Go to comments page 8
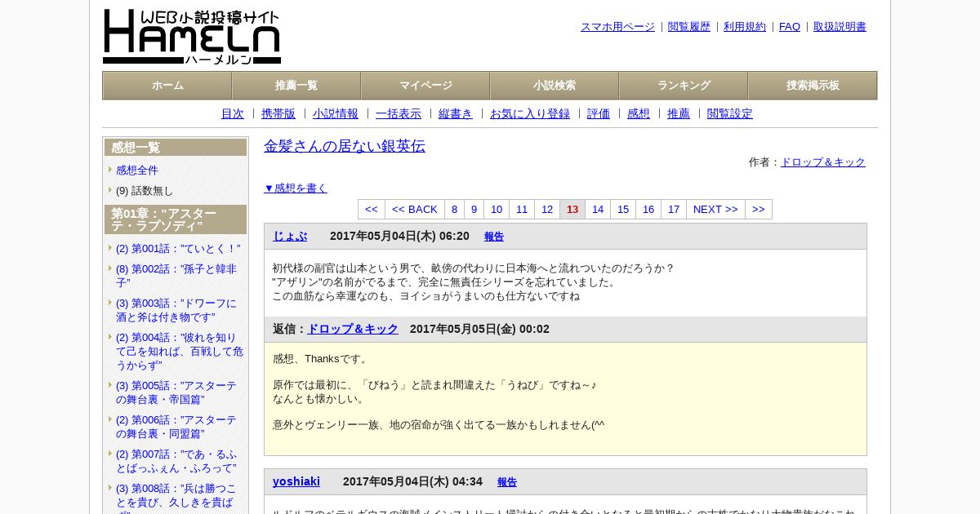This screenshot has width=980, height=514. click(x=455, y=210)
